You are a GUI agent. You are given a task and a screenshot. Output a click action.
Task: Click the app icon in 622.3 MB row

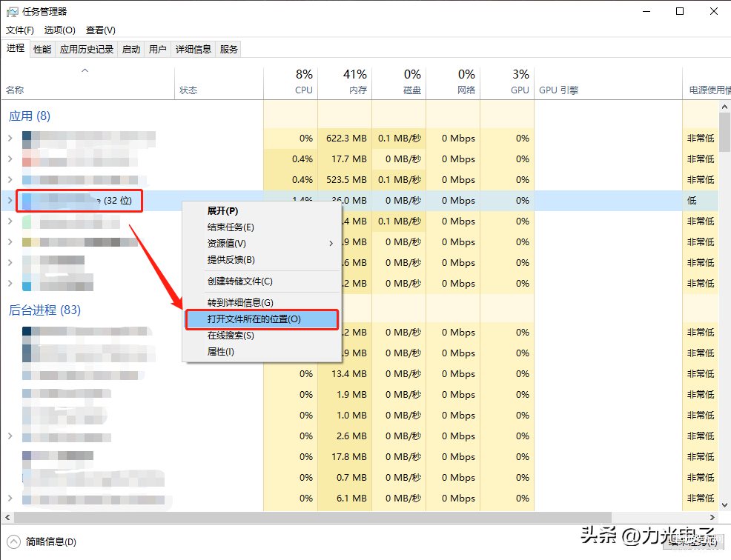pyautogui.click(x=27, y=139)
